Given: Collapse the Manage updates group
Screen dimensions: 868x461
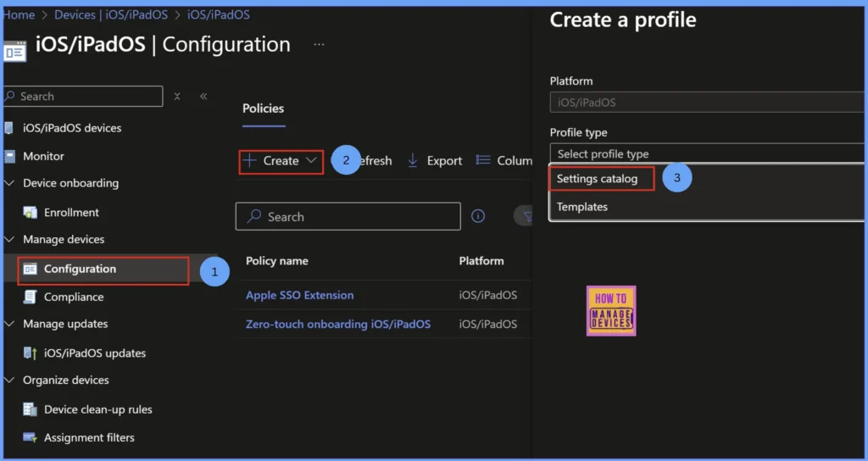Looking at the screenshot, I should 9,324.
